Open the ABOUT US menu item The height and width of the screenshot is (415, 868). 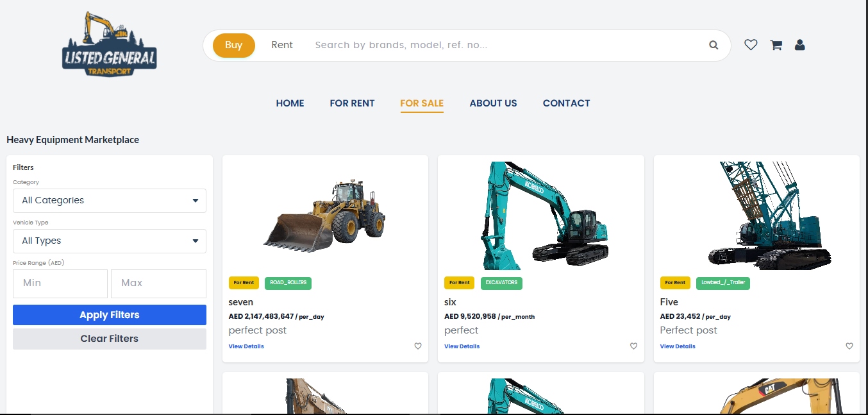[493, 103]
